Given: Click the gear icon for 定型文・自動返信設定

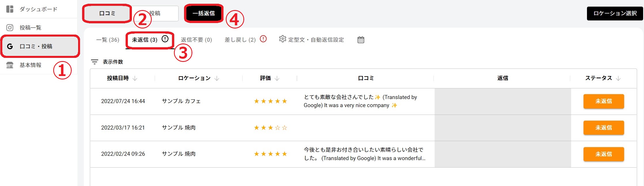Looking at the screenshot, I should pos(283,39).
